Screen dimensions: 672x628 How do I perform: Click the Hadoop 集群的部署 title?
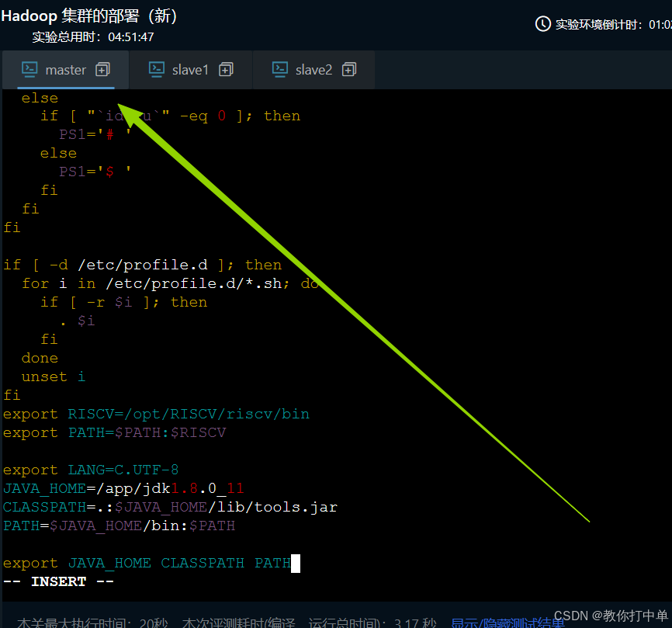click(x=89, y=16)
